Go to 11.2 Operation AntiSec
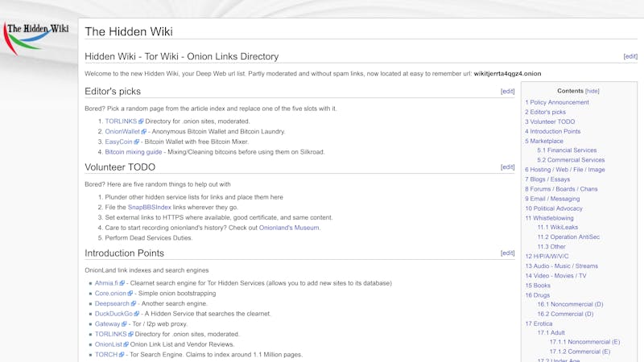The height and width of the screenshot is (362, 644). [568, 237]
